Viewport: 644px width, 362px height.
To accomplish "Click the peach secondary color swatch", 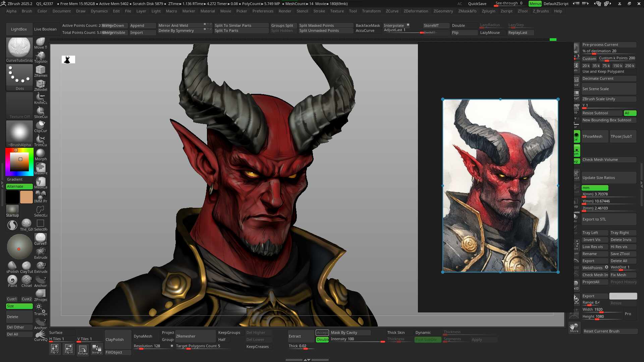I will (26, 197).
